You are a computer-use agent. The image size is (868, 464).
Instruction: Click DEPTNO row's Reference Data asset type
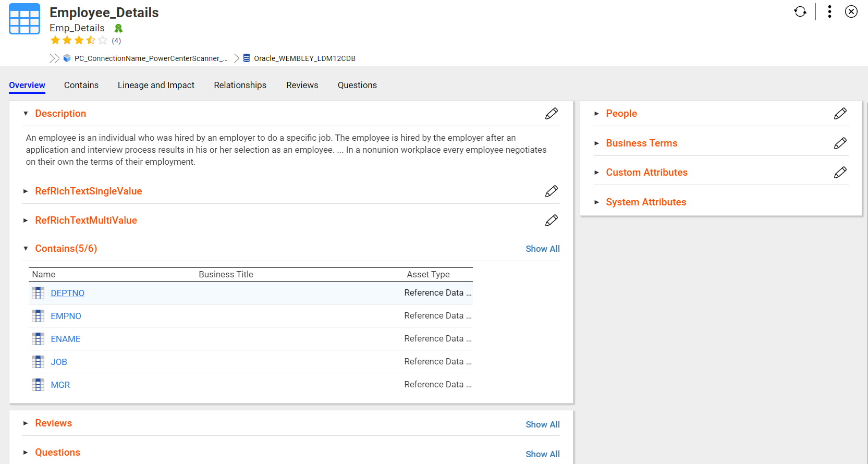[438, 293]
